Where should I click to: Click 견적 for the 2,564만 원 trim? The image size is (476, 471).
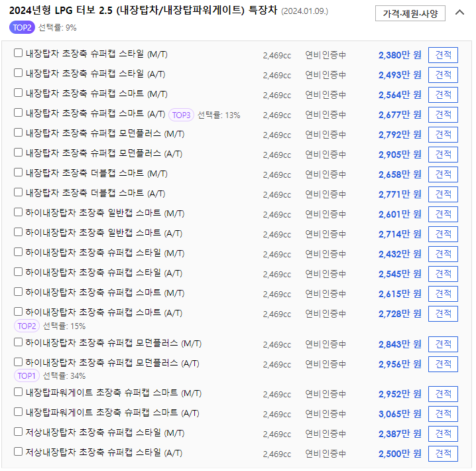click(443, 95)
